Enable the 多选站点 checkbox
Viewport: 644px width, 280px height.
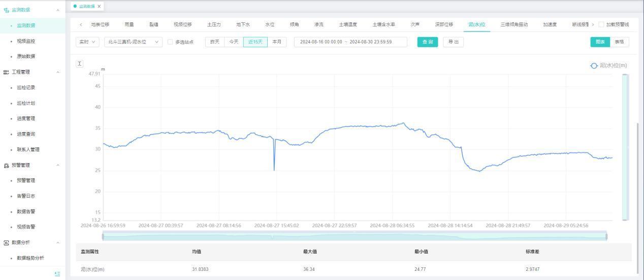(x=170, y=42)
